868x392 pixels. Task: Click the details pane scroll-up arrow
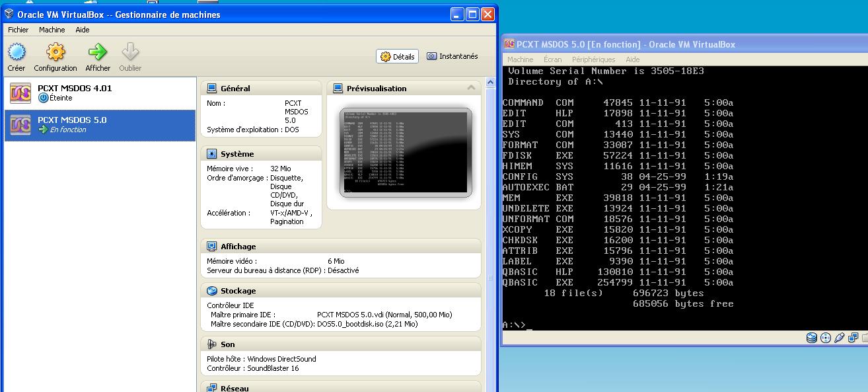490,83
